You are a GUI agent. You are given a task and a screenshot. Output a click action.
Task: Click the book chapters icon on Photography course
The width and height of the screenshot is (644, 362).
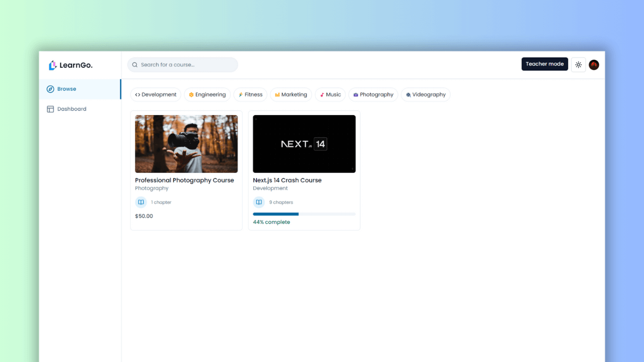(x=141, y=202)
